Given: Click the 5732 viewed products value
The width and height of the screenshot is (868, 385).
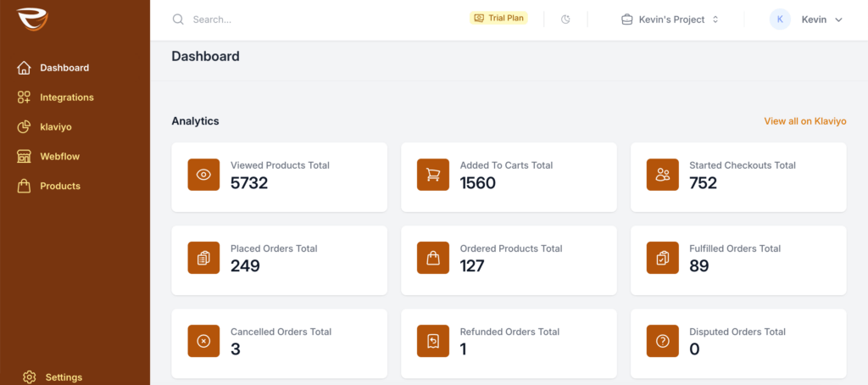Looking at the screenshot, I should tap(249, 183).
